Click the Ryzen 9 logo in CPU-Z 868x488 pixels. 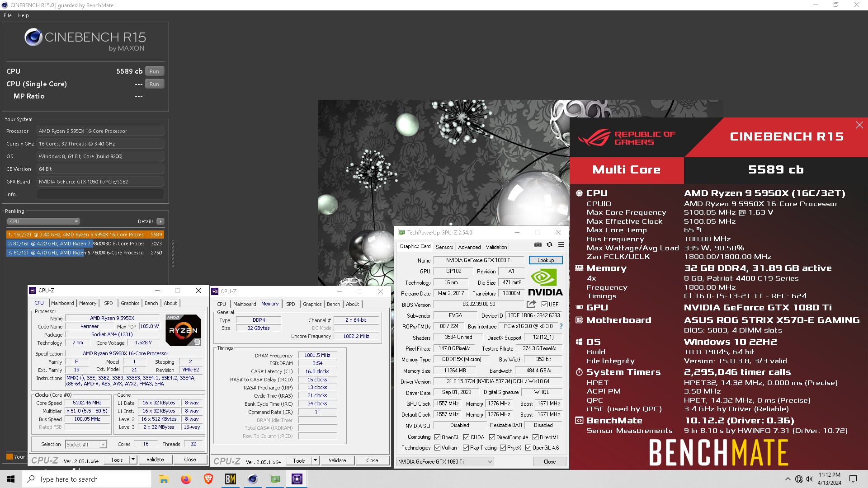(183, 330)
